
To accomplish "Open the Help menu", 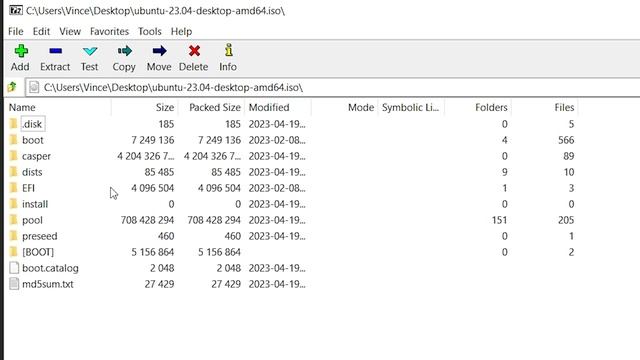I will 181,31.
